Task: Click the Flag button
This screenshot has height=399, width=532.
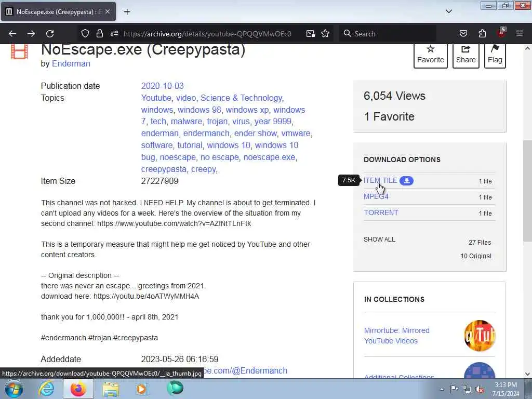Action: pos(495,55)
